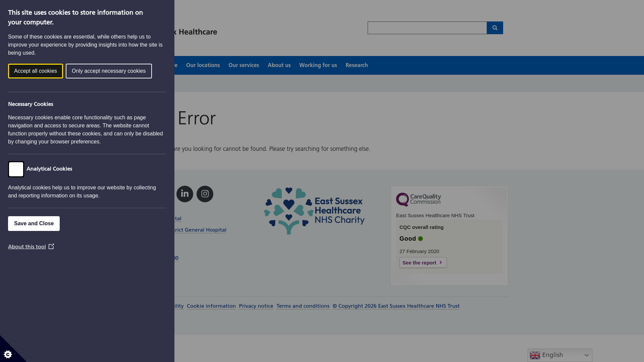Click the District General Hospital link
Viewport: 644px width, 362px height.
pyautogui.click(x=200, y=230)
